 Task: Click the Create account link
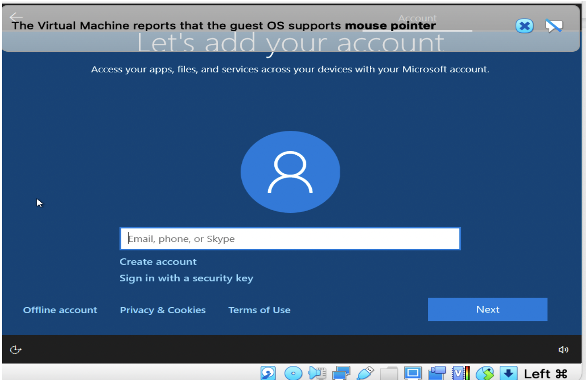point(158,262)
